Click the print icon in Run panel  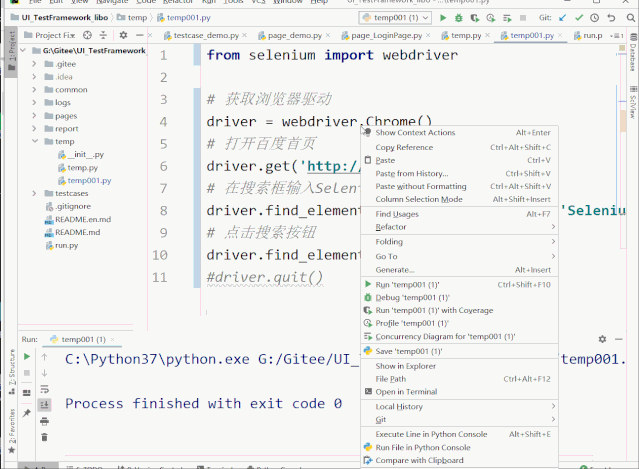tap(44, 421)
